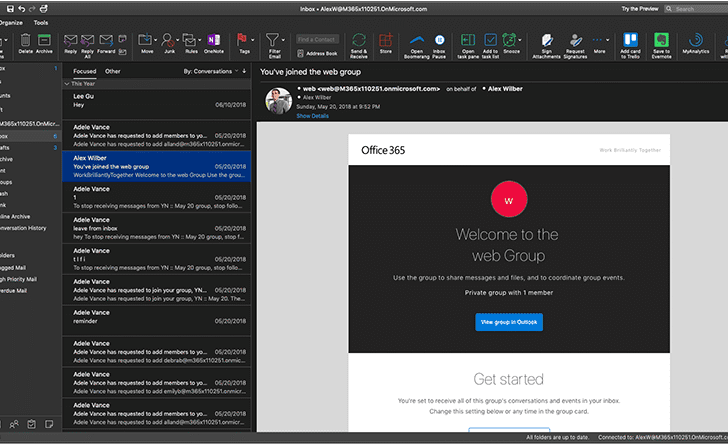Viewport: 728px width, 444px height.
Task: Click the Sign Attachments icon
Action: point(546,40)
